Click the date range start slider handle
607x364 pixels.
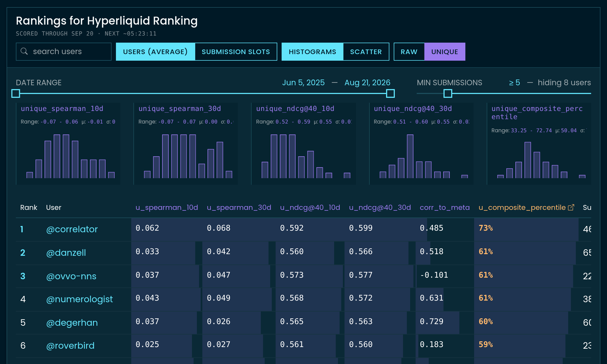[x=16, y=93]
